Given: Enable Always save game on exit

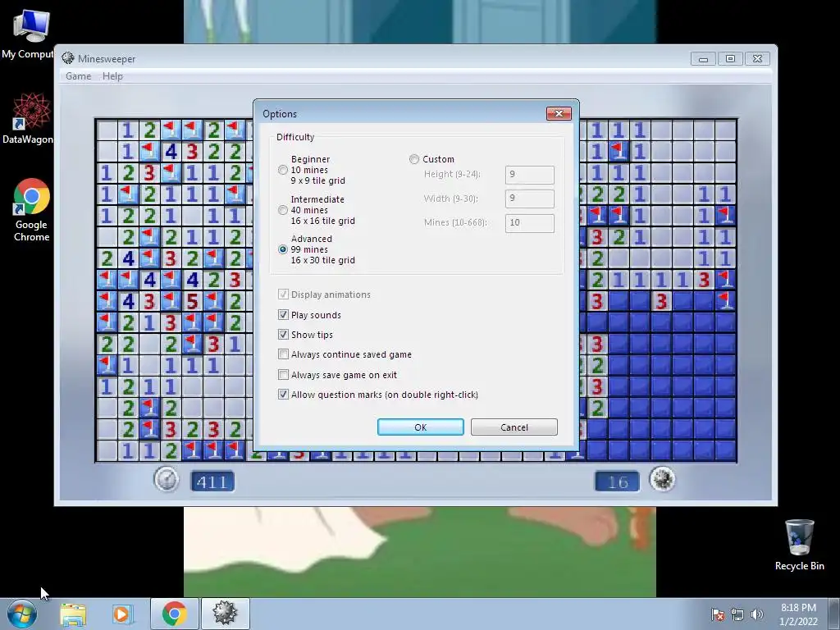Looking at the screenshot, I should (283, 374).
